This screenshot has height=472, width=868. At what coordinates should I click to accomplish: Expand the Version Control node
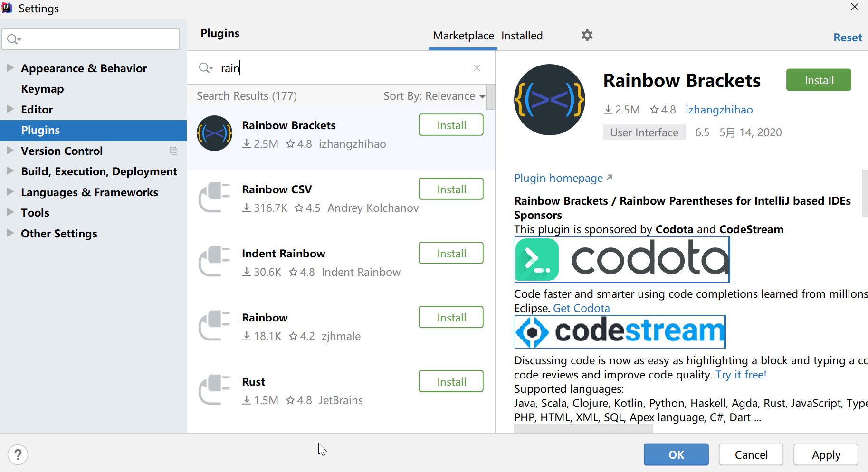[x=10, y=151]
